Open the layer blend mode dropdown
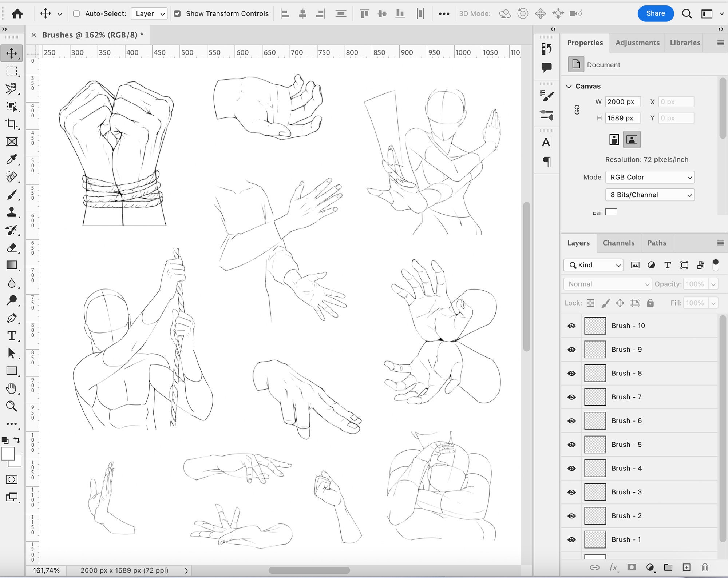Screen dimensions: 728x578 (607, 284)
